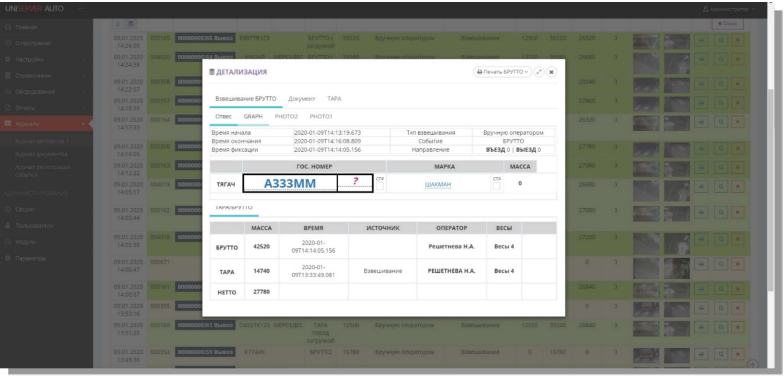Open magnifier view for 13:53:16 row

pos(720,308)
